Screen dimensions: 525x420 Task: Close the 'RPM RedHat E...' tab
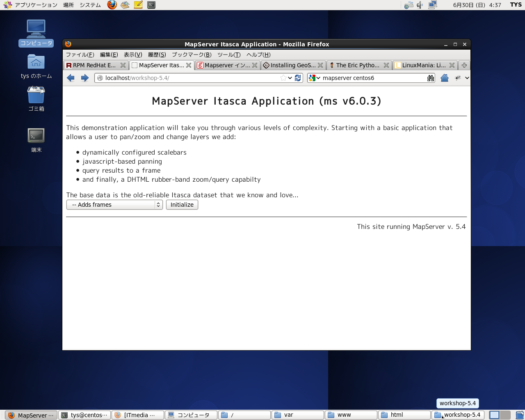[123, 65]
